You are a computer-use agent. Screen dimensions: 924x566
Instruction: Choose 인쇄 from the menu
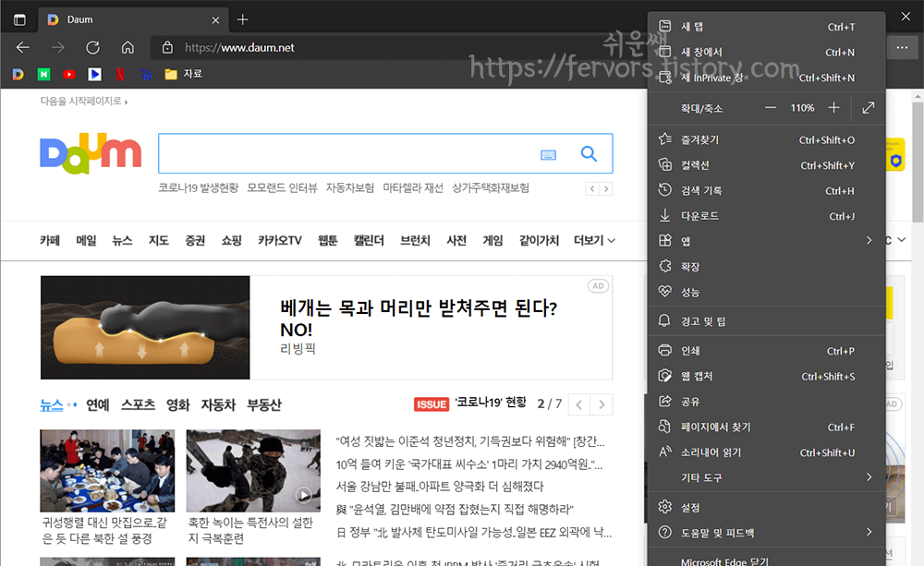click(766, 351)
